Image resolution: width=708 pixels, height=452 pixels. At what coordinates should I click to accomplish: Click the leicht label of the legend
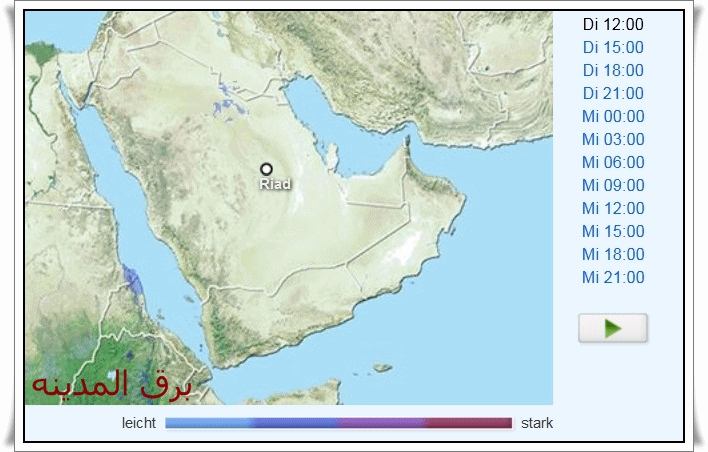[x=139, y=423]
